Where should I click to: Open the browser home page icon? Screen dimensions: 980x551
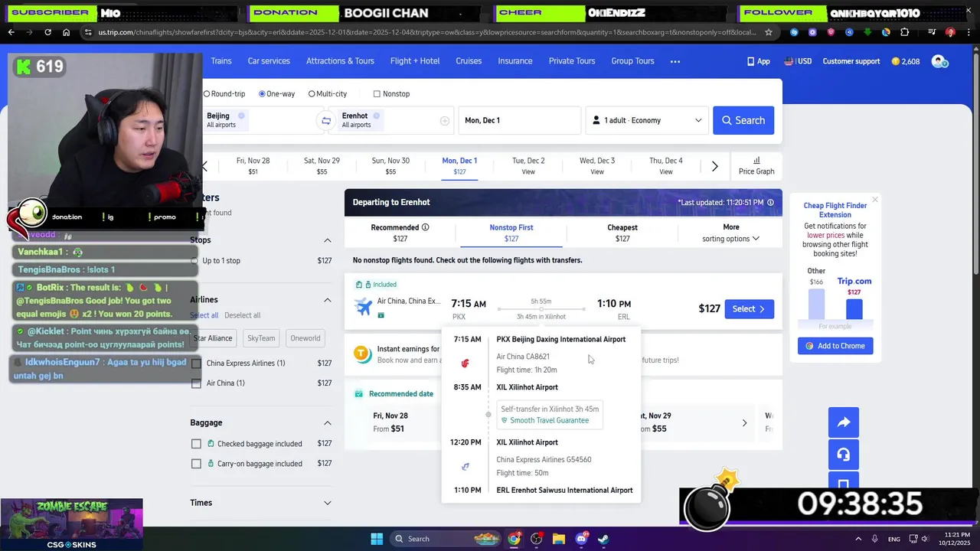pos(66,32)
